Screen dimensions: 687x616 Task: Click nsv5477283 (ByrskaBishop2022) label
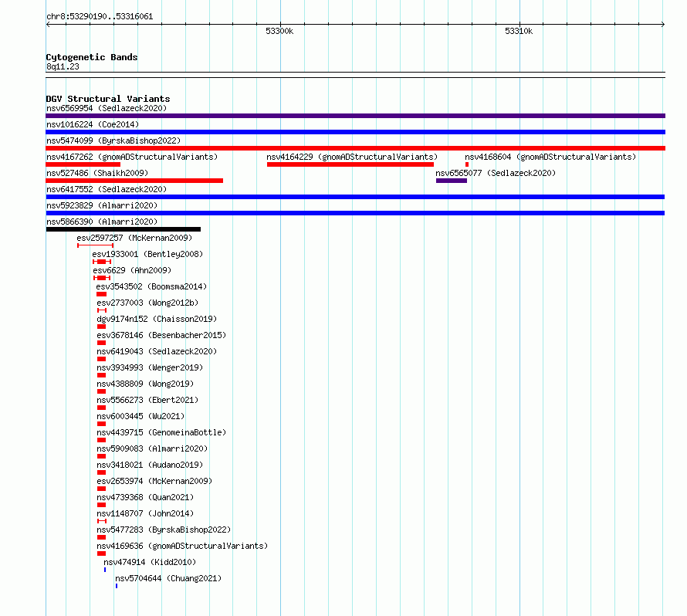point(164,530)
